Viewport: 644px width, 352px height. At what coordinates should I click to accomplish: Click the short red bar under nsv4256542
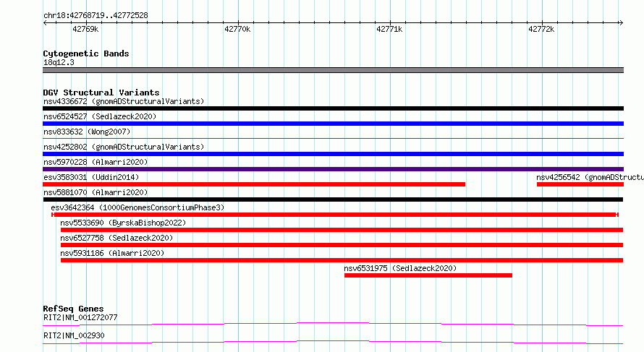point(580,184)
